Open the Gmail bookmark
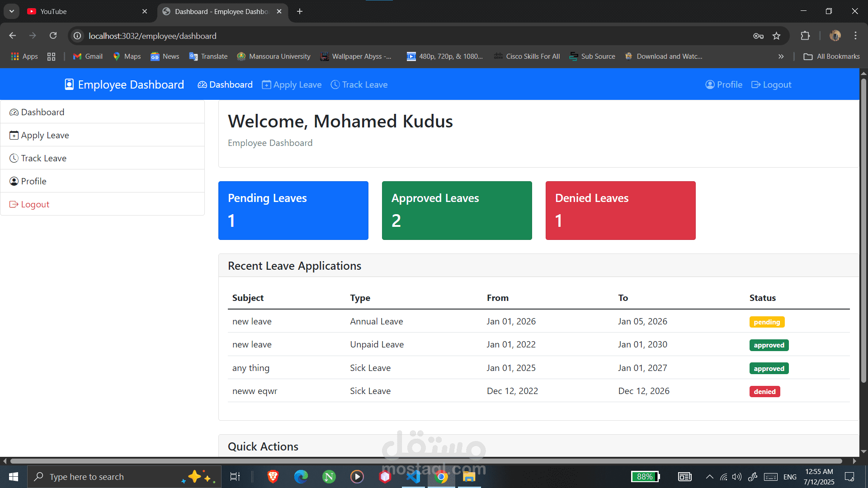868x488 pixels. 88,56
